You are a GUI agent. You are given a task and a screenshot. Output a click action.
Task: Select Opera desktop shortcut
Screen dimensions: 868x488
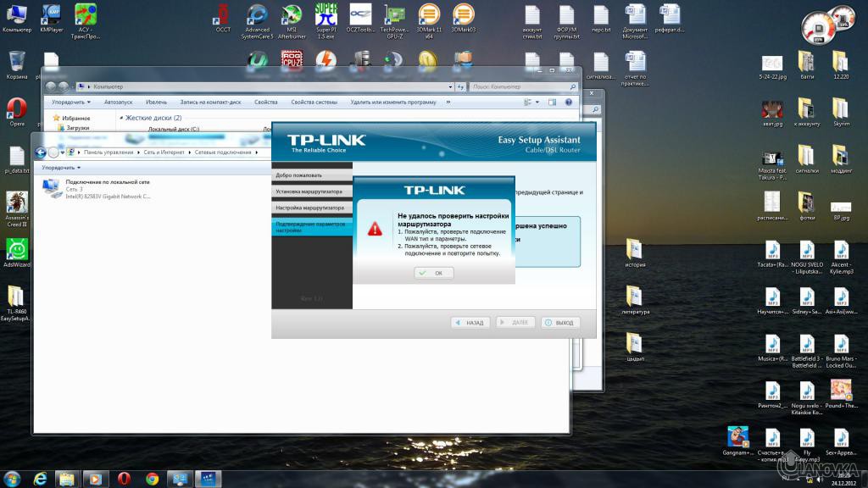pyautogui.click(x=17, y=113)
